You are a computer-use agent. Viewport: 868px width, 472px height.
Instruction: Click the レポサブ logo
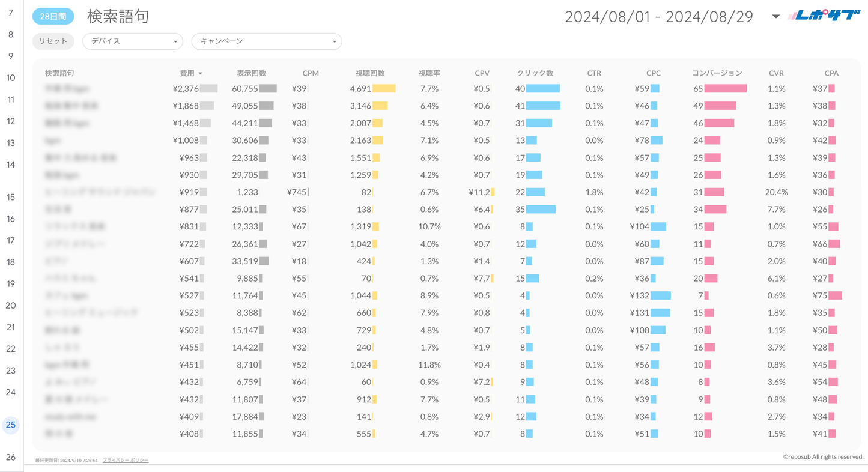(x=824, y=16)
